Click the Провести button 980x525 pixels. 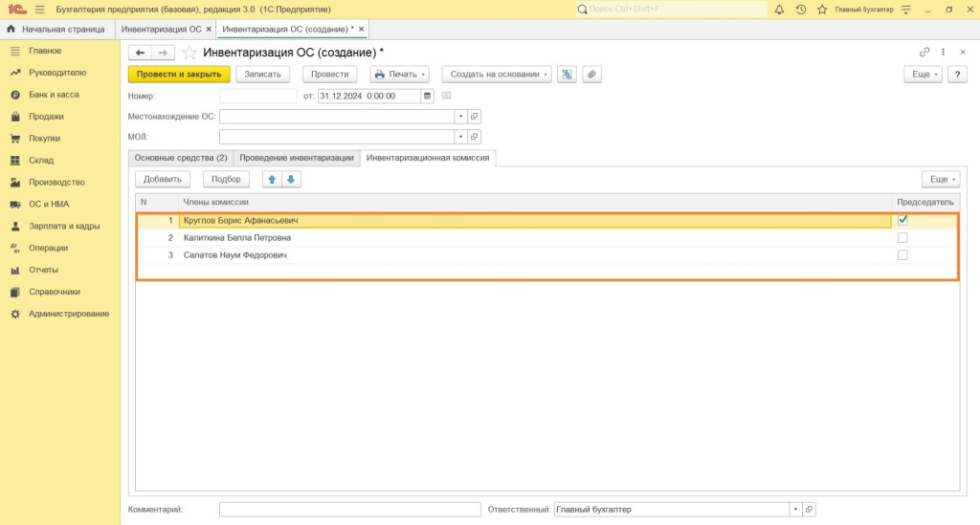[329, 75]
